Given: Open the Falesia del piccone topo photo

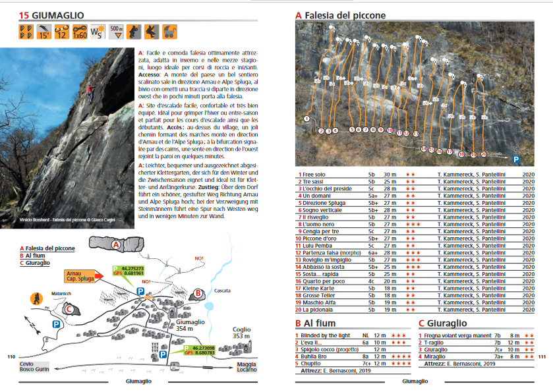Looking at the screenshot, I should click(415, 94).
